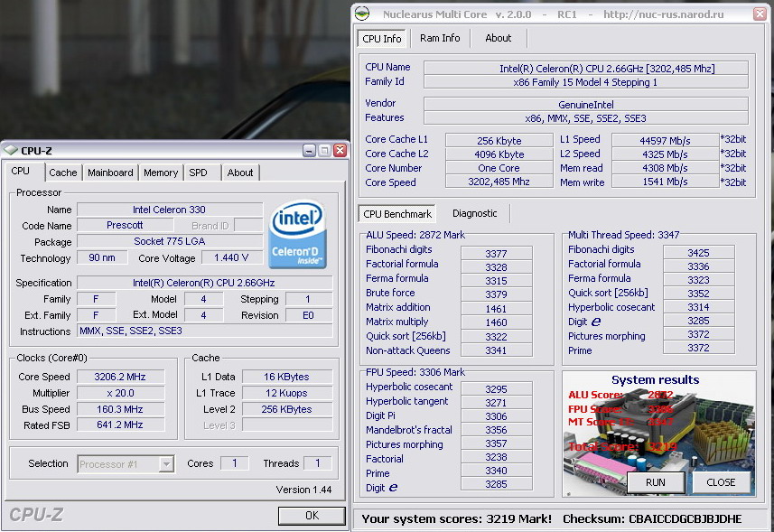Click the Version 1.44 label in CPU-Z
This screenshot has height=532, width=774.
(303, 490)
